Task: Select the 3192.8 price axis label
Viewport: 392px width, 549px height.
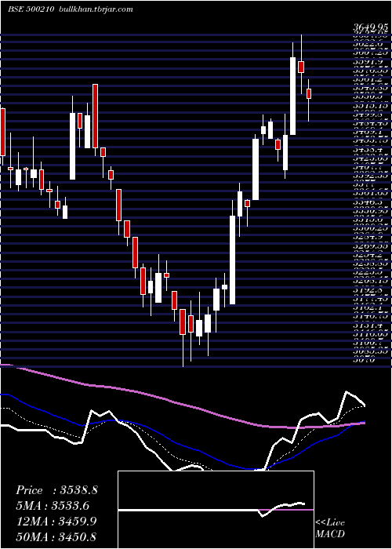Action: 368,289
